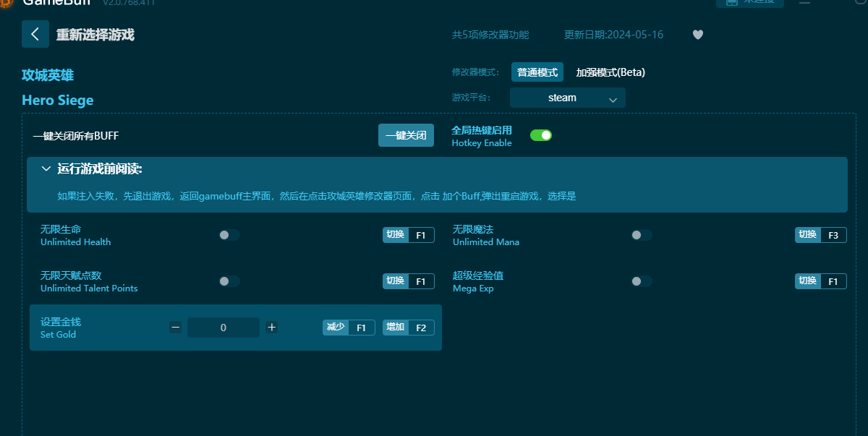Click the 共5项修改器功能 text

tap(490, 35)
